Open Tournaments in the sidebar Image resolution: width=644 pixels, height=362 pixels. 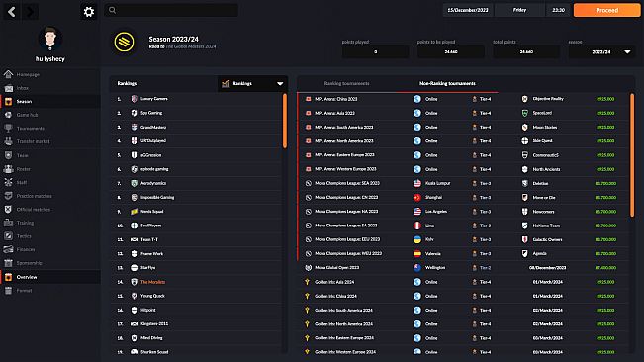pyautogui.click(x=31, y=129)
